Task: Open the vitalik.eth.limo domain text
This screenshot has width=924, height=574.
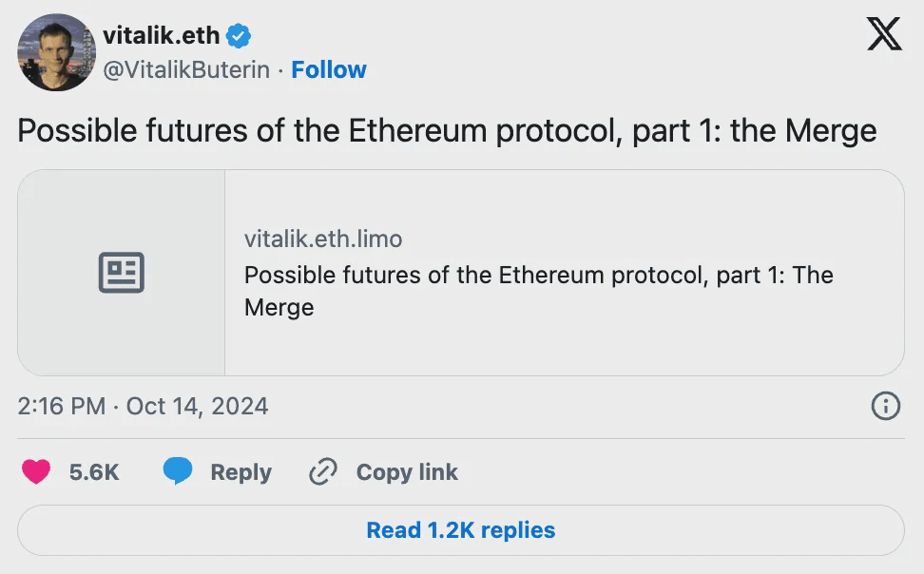Action: click(x=323, y=239)
